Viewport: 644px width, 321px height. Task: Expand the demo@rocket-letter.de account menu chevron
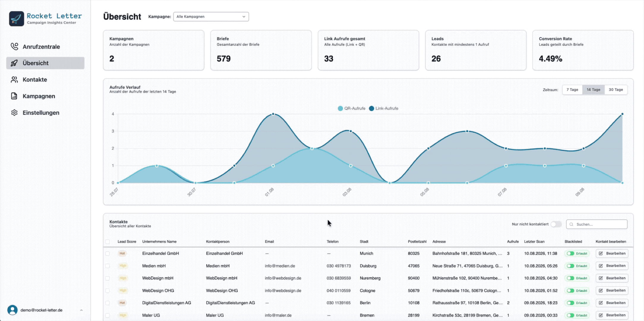point(81,310)
